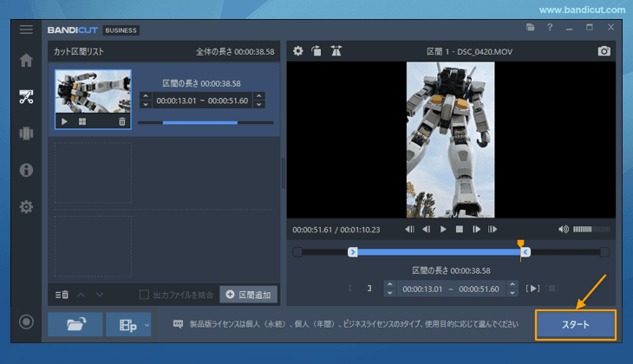Enable 出力ファイルを結合 checkbox
633x364 pixels.
click(x=144, y=295)
